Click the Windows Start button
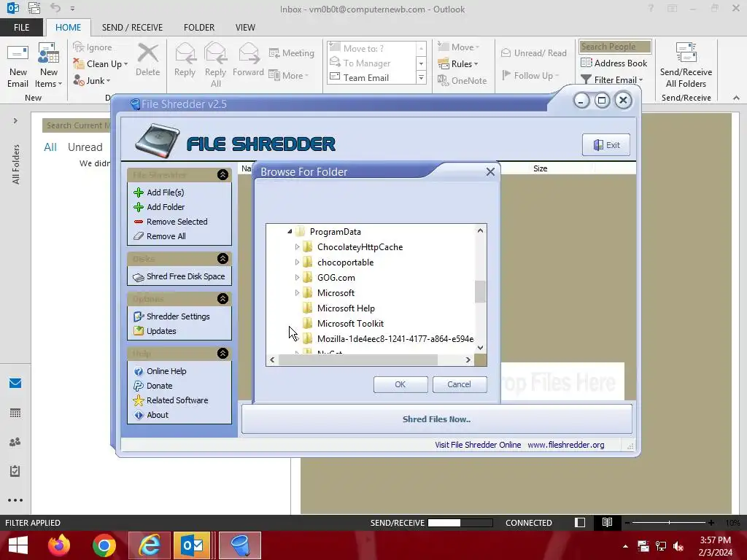747x560 pixels. 18,545
